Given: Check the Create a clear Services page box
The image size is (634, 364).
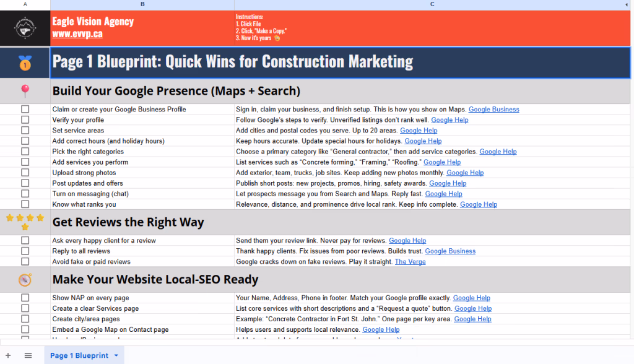Looking at the screenshot, I should pyautogui.click(x=25, y=308).
